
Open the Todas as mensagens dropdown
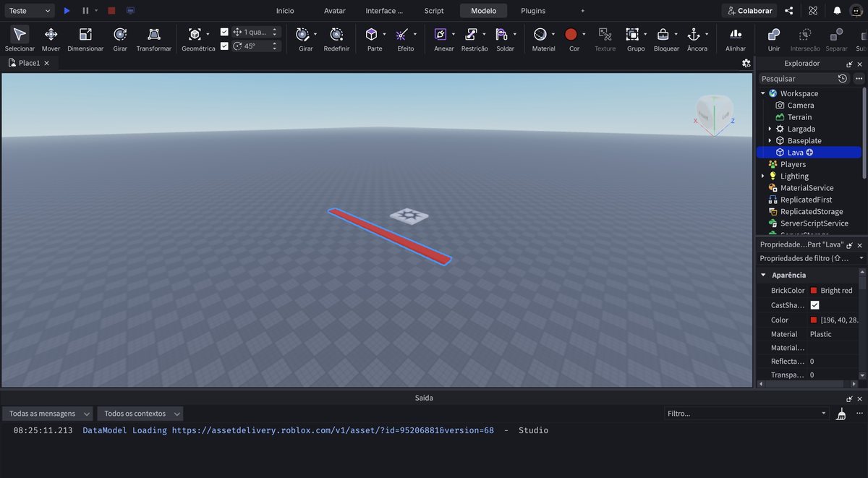coord(48,414)
